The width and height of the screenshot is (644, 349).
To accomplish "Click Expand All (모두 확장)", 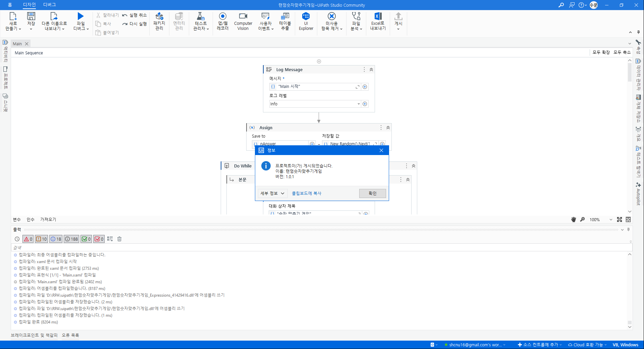I will (x=601, y=52).
